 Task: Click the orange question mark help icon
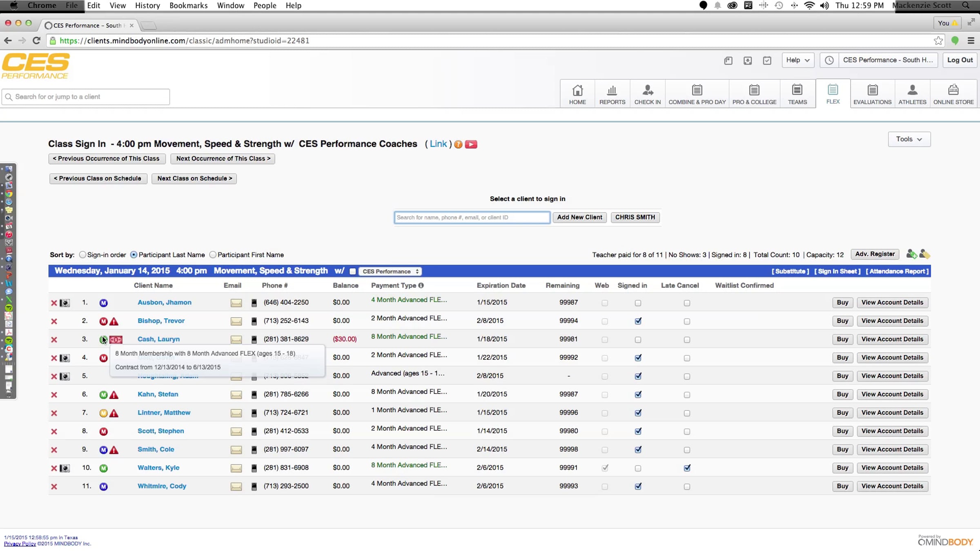458,144
